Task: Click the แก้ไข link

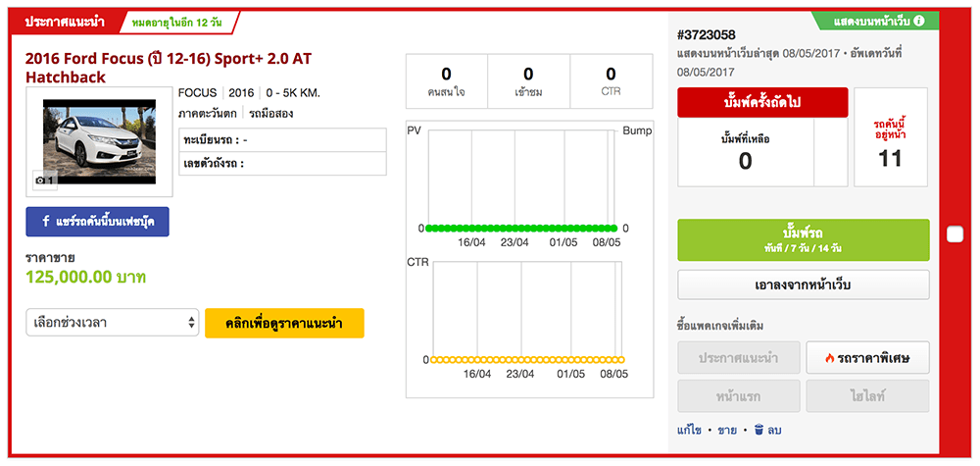Action: pyautogui.click(x=689, y=431)
